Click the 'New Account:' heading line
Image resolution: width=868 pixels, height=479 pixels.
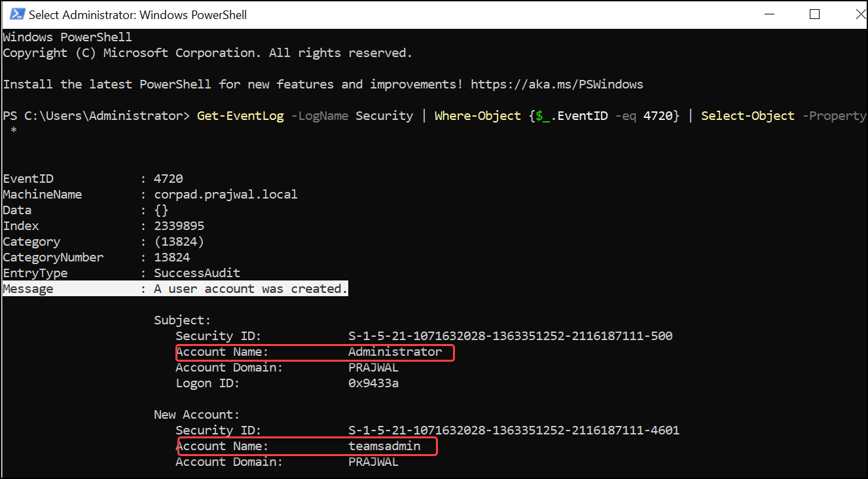pos(197,415)
